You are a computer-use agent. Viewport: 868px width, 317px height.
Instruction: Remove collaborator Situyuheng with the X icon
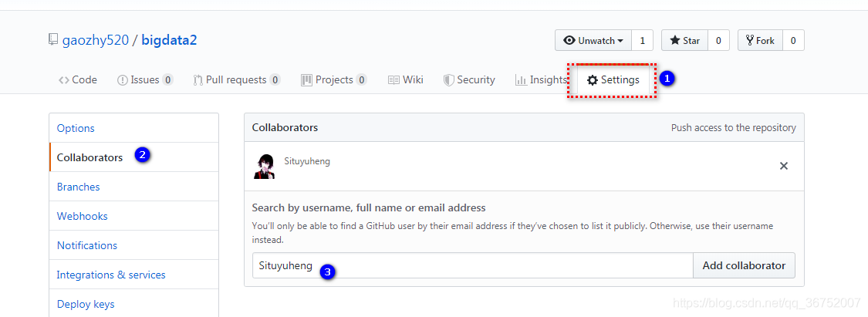784,166
